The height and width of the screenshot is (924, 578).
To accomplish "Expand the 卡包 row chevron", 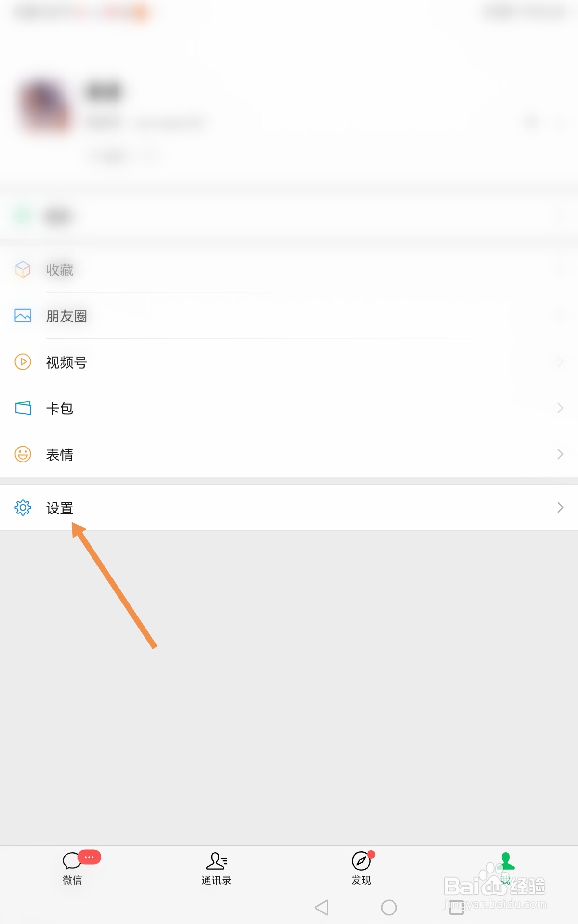I will (560, 408).
